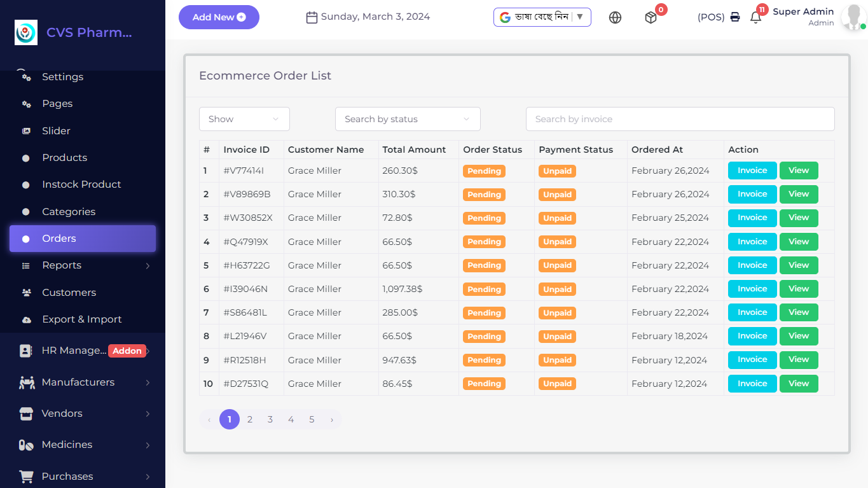Click the Pending status badge on order #W30852X
The height and width of the screenshot is (488, 868).
[484, 218]
